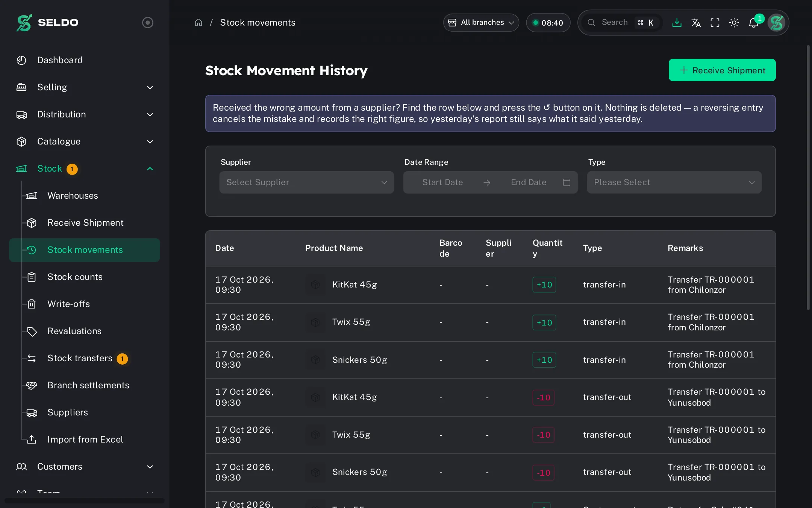Select Stock movements sidebar item
Viewport: 812px width, 508px height.
(x=85, y=250)
